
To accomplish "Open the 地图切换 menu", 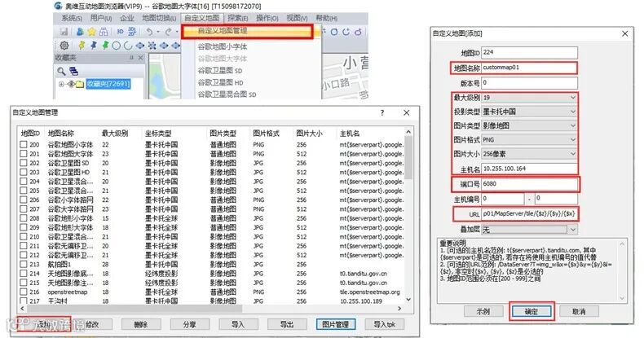I will pos(159,18).
